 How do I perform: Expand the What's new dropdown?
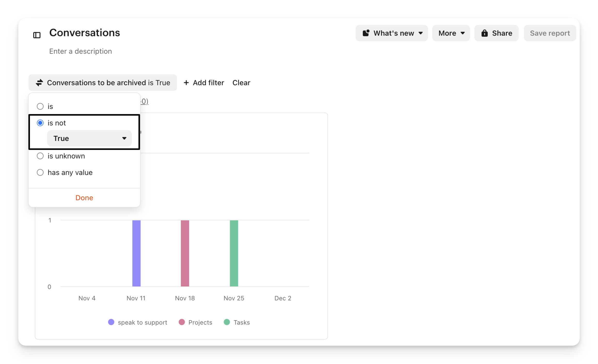click(420, 33)
